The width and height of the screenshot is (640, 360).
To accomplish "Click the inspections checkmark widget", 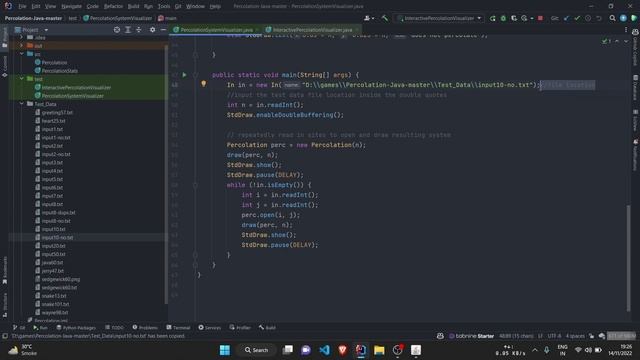I will pos(607,41).
